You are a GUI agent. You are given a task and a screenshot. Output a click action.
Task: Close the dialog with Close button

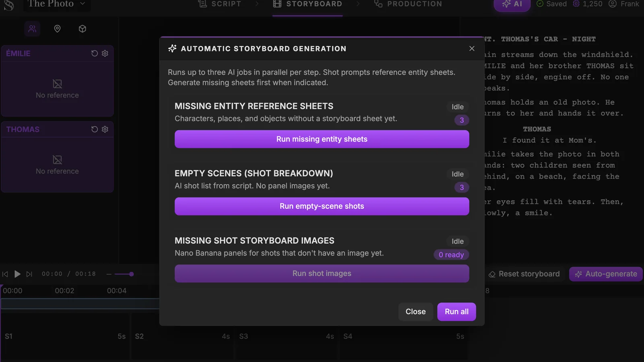(x=415, y=312)
